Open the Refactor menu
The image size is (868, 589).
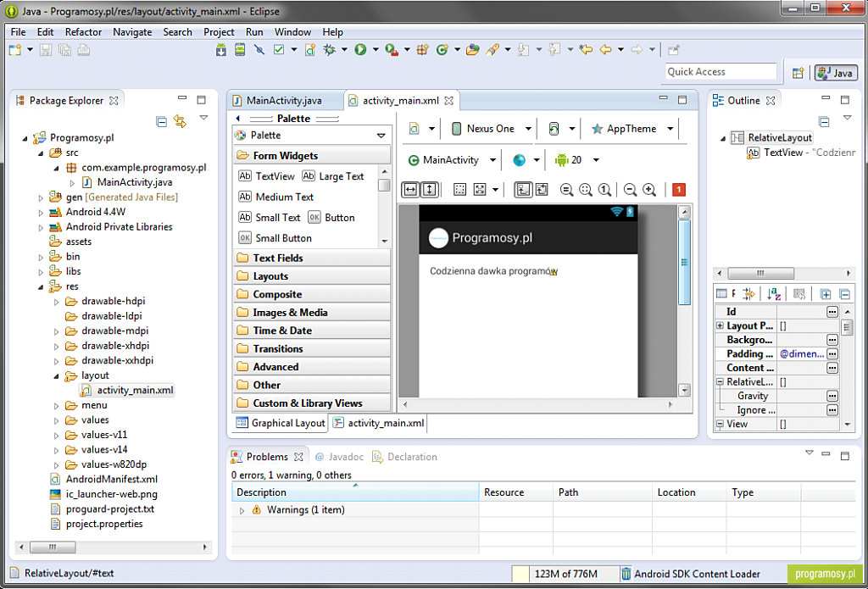[x=84, y=32]
